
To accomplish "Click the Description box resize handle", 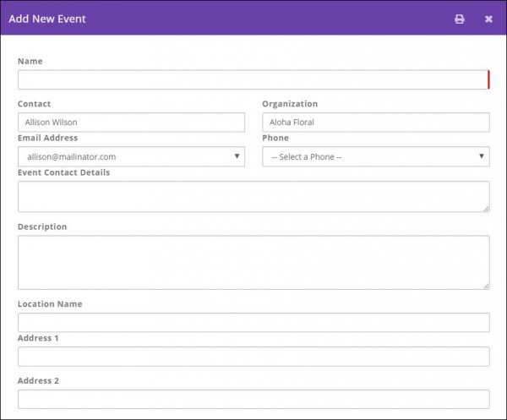I will 485,286.
